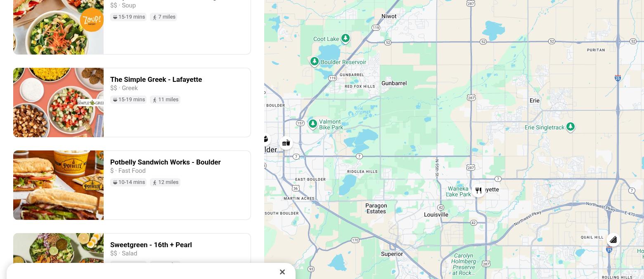
Task: Click the Paragon Estates map label
Action: pos(376,208)
